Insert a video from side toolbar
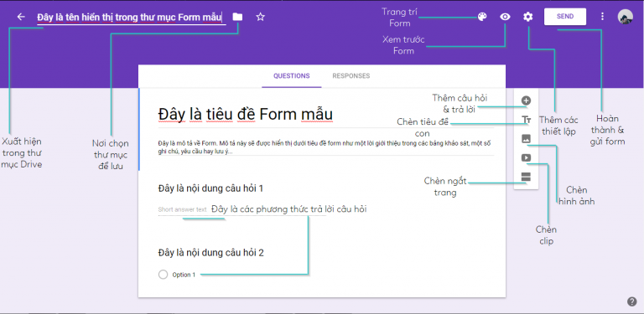This screenshot has height=314, width=644. tap(526, 157)
